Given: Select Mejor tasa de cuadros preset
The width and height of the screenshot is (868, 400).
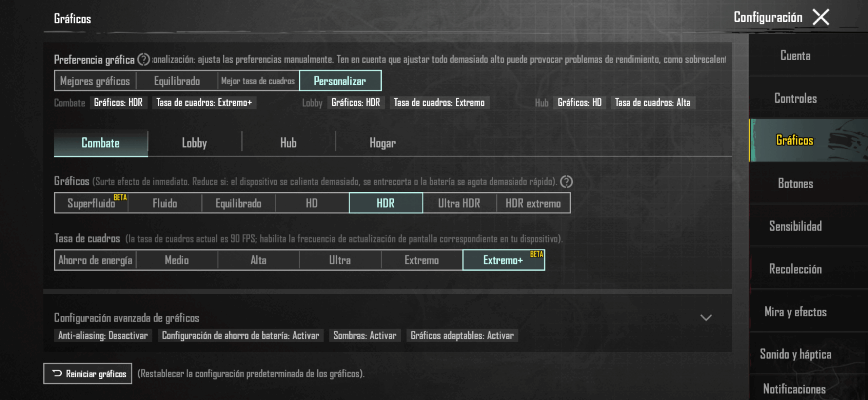Looking at the screenshot, I should pos(258,81).
